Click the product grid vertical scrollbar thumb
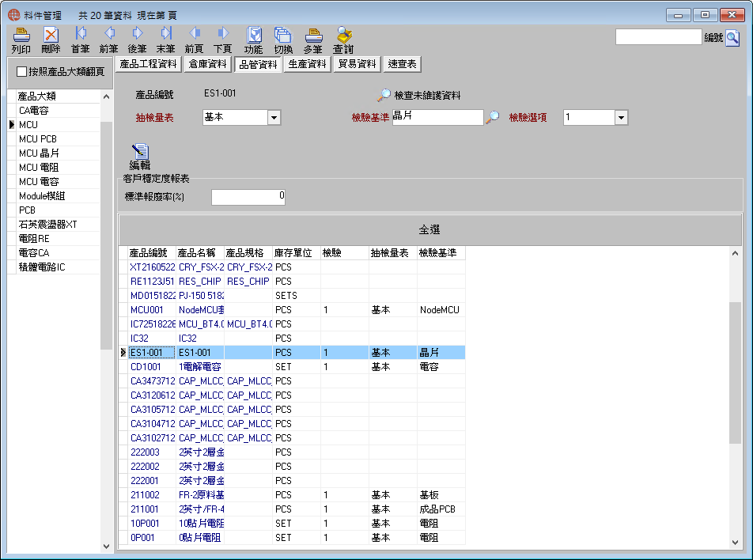Image resolution: width=753 pixels, height=560 pixels. [x=735, y=373]
